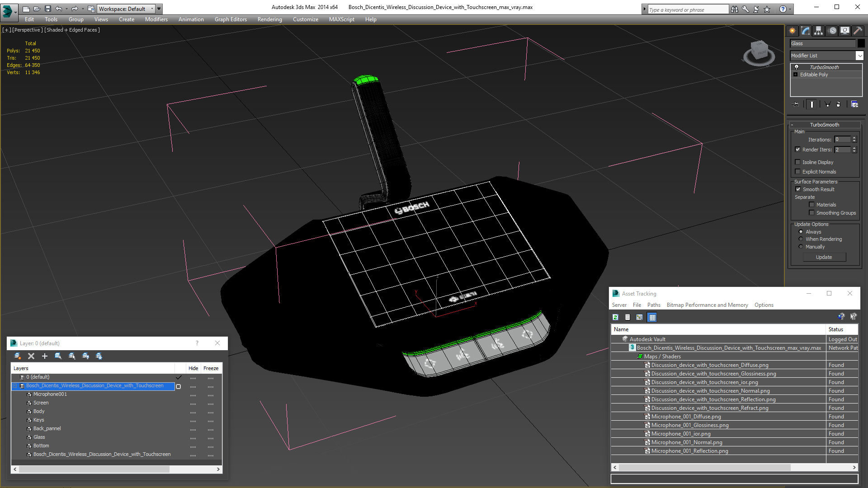Open the Hierarchy command panel tab
The width and height of the screenshot is (868, 488).
coord(819,31)
